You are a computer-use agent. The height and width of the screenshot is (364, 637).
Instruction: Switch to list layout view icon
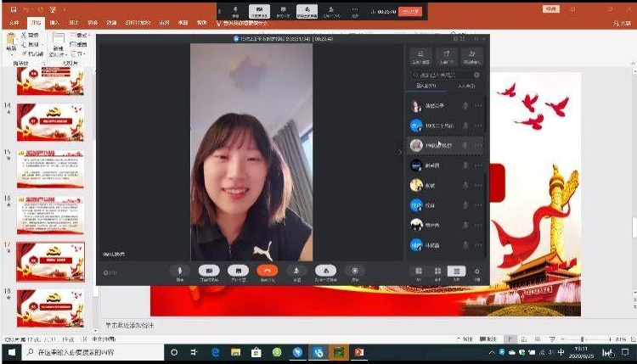(457, 272)
